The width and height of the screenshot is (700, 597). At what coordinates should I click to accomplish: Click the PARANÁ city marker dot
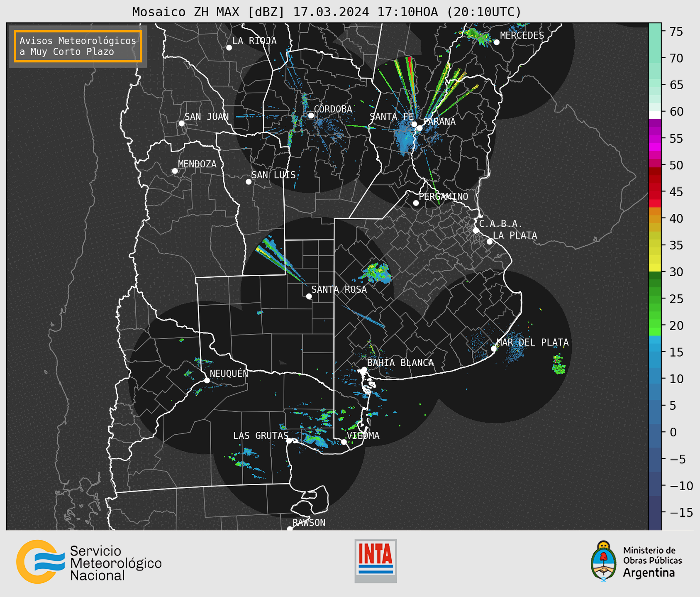click(x=420, y=128)
